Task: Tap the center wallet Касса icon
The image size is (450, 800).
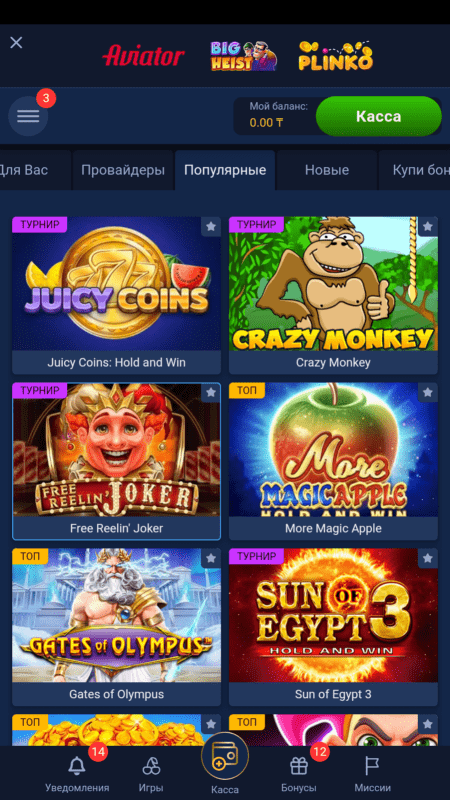Action: pyautogui.click(x=225, y=756)
